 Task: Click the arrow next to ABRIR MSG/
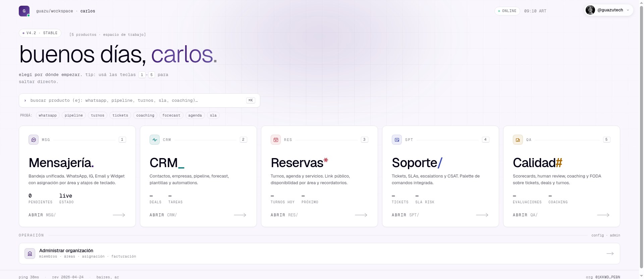click(x=119, y=215)
